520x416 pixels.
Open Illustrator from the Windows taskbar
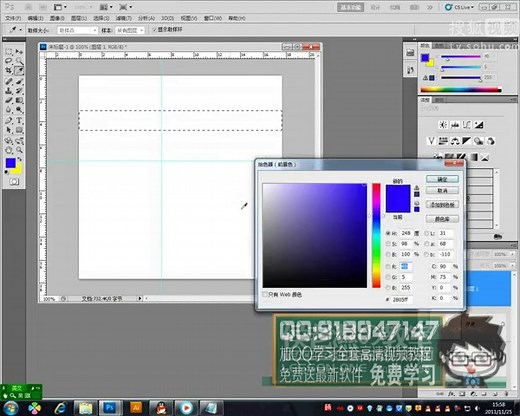pos(136,408)
